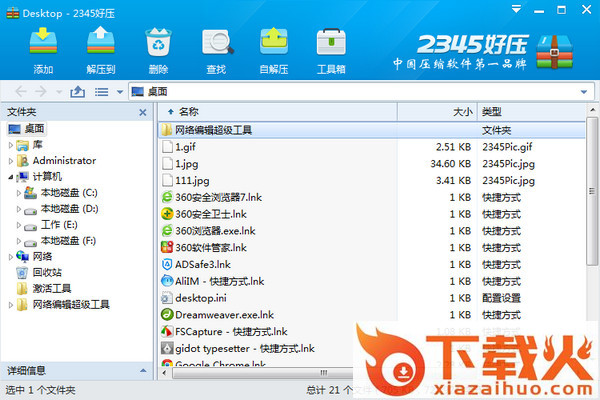The height and width of the screenshot is (400, 600).
Task: Go back with the left arrow button
Action: [x=21, y=91]
